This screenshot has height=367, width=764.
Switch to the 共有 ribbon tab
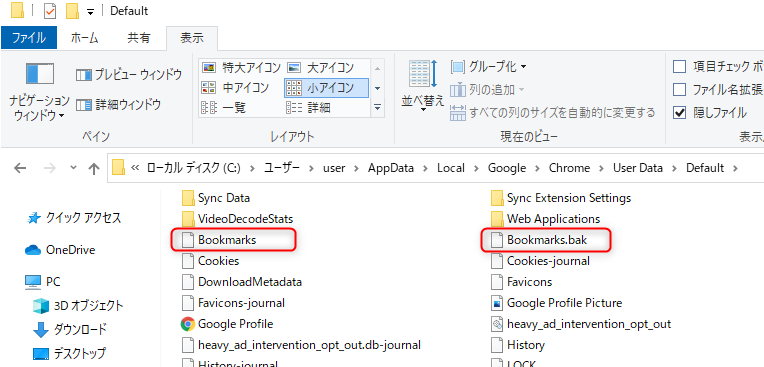139,38
